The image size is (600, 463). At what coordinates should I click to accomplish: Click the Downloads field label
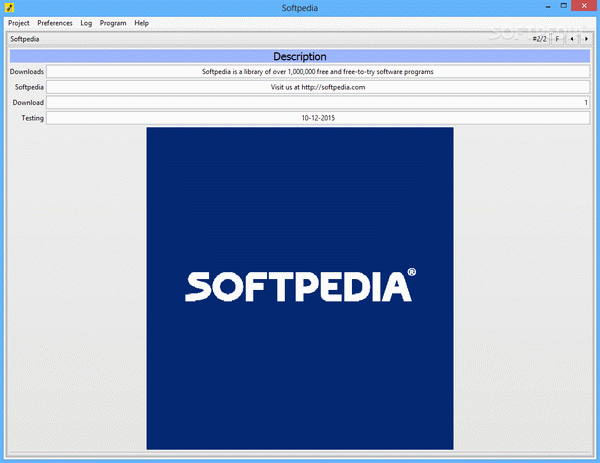click(x=27, y=72)
